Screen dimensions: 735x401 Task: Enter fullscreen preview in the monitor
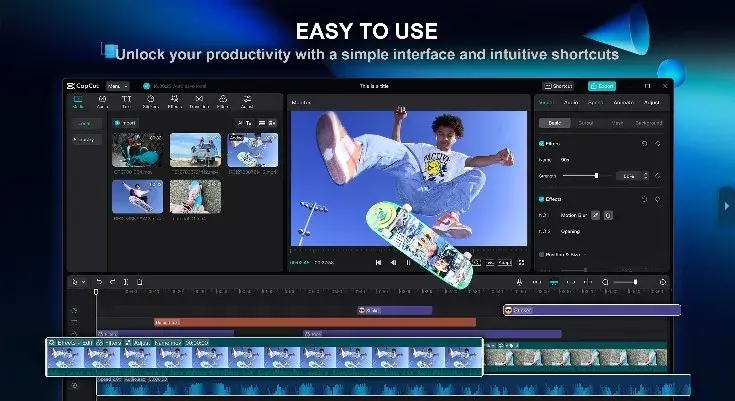[x=521, y=263]
